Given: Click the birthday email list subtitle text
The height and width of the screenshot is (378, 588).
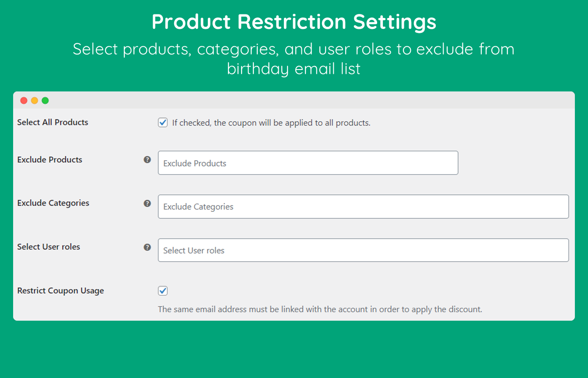Looking at the screenshot, I should (x=294, y=69).
